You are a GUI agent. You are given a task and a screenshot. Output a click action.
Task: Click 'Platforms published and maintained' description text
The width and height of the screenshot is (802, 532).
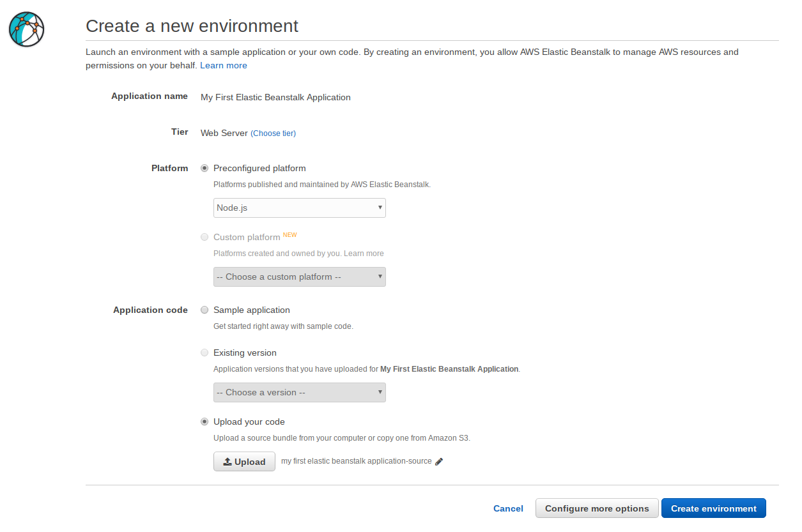pyautogui.click(x=322, y=185)
